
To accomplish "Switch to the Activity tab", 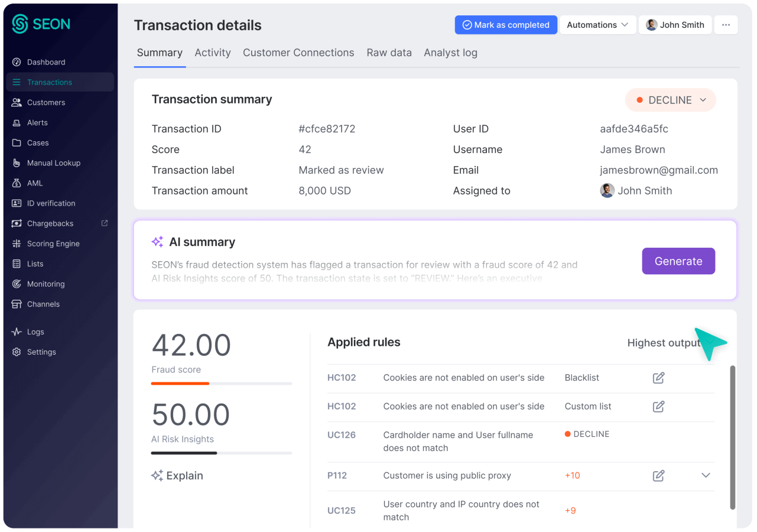I will point(213,53).
